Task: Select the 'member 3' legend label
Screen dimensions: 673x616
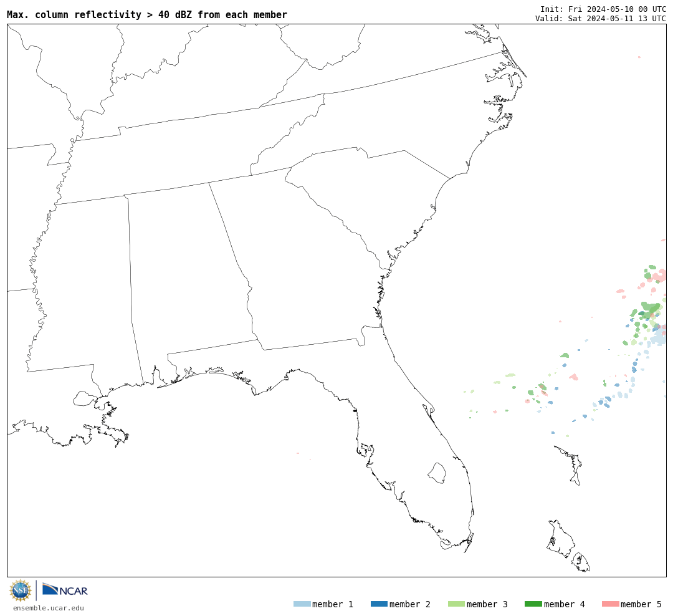Action: (x=487, y=604)
